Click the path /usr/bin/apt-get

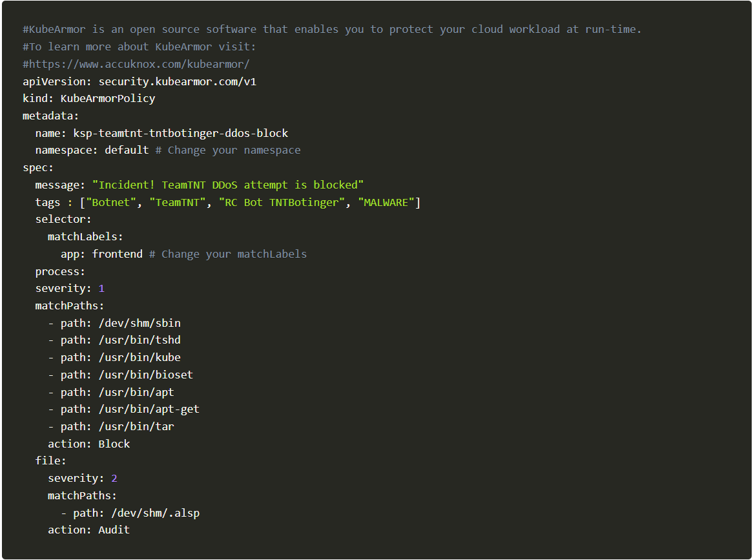pos(149,410)
